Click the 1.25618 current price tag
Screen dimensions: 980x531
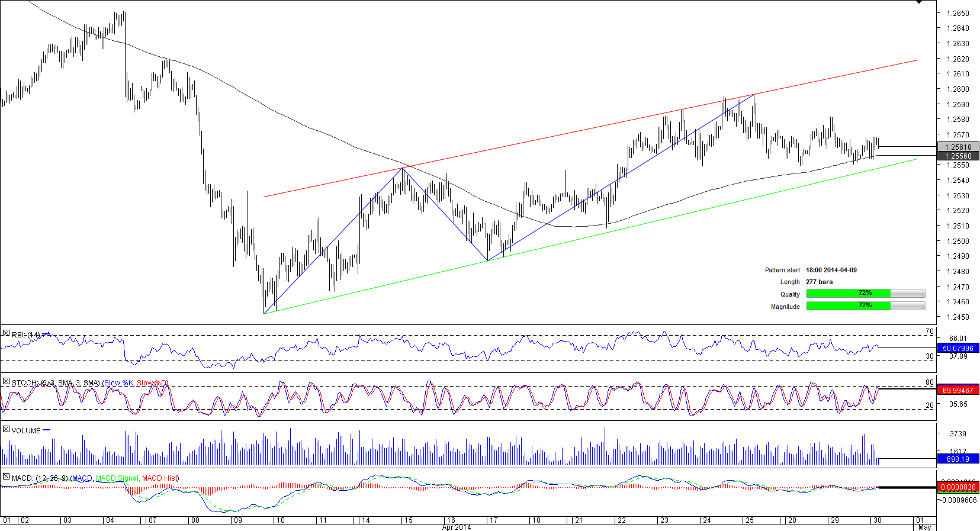click(x=958, y=147)
